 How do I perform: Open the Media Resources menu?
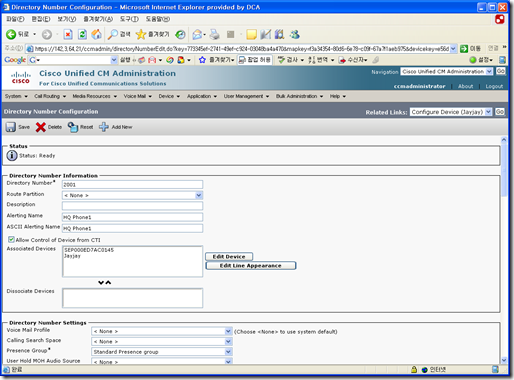click(x=95, y=96)
